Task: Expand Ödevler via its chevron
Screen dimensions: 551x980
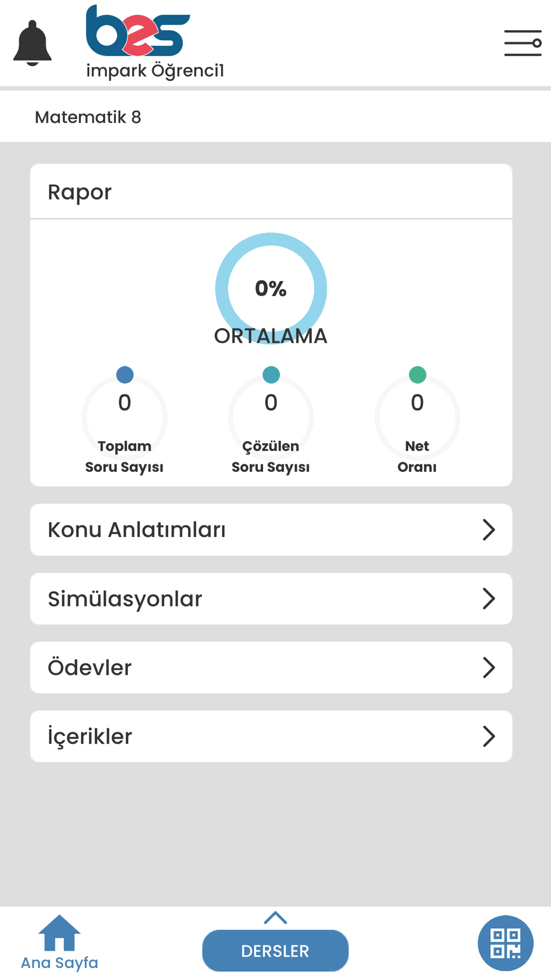Action: click(489, 667)
